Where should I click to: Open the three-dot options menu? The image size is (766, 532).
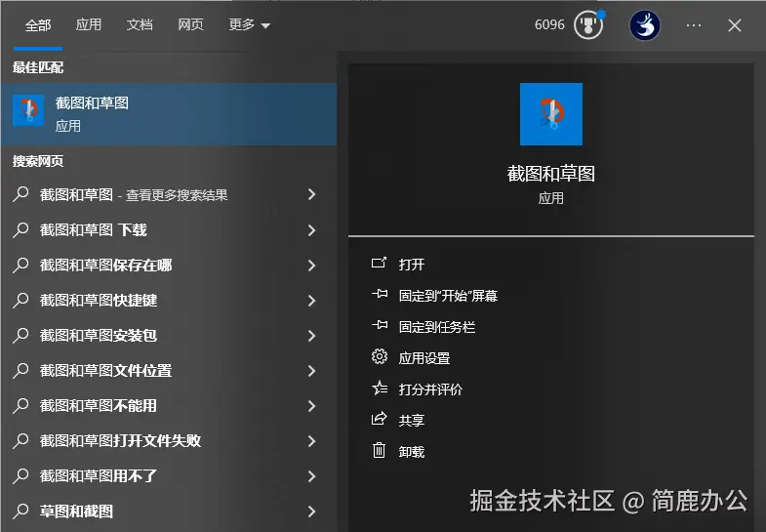(693, 25)
